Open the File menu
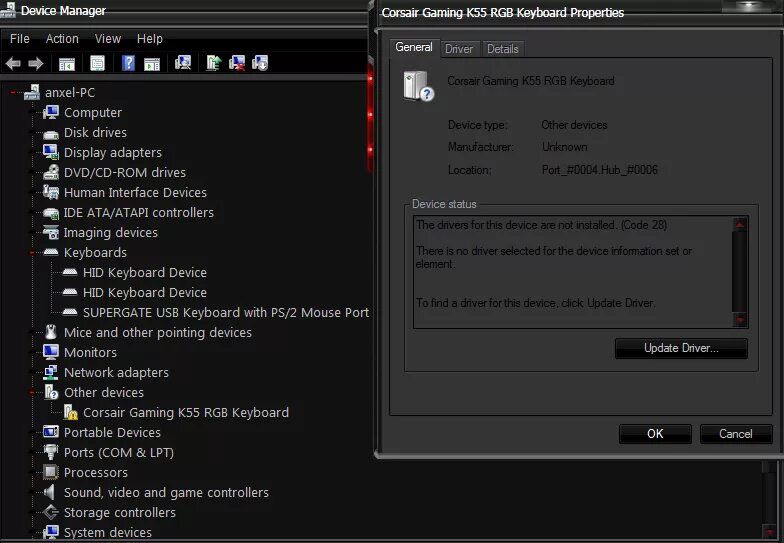This screenshot has width=784, height=543. pyautogui.click(x=20, y=38)
